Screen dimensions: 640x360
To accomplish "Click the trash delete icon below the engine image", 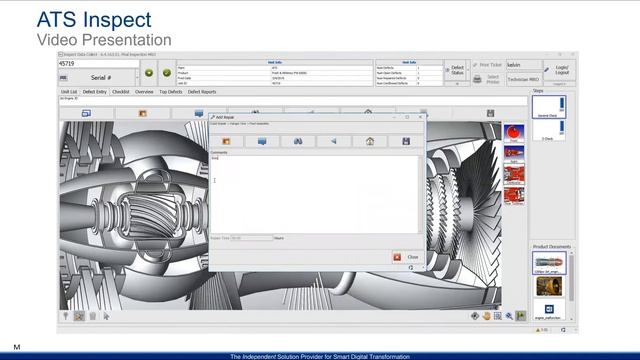I will pyautogui.click(x=93, y=316).
